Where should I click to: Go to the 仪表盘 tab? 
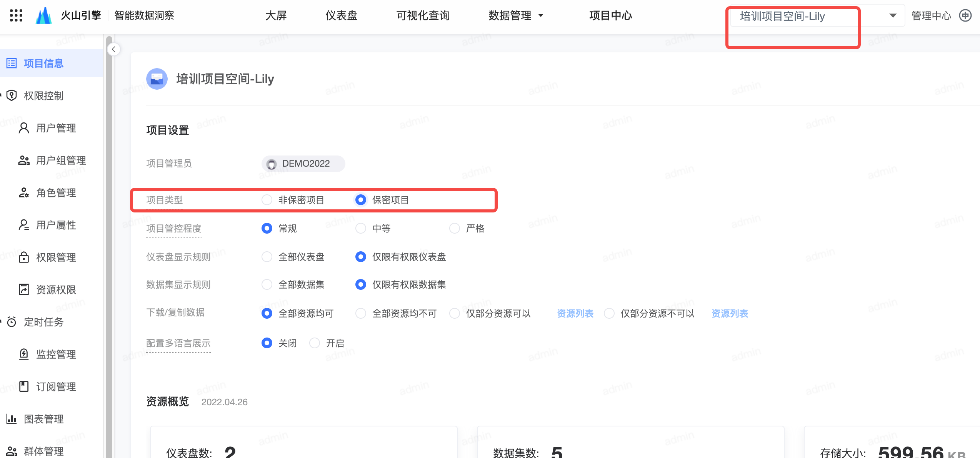pyautogui.click(x=341, y=15)
